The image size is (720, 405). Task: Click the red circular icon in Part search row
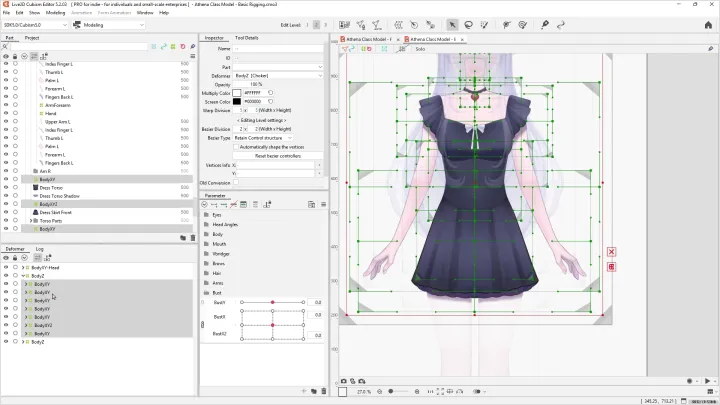183,46
